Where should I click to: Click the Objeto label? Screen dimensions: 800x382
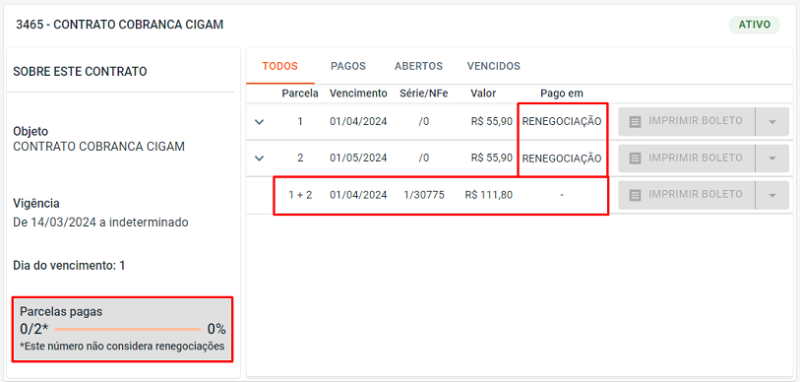31,132
